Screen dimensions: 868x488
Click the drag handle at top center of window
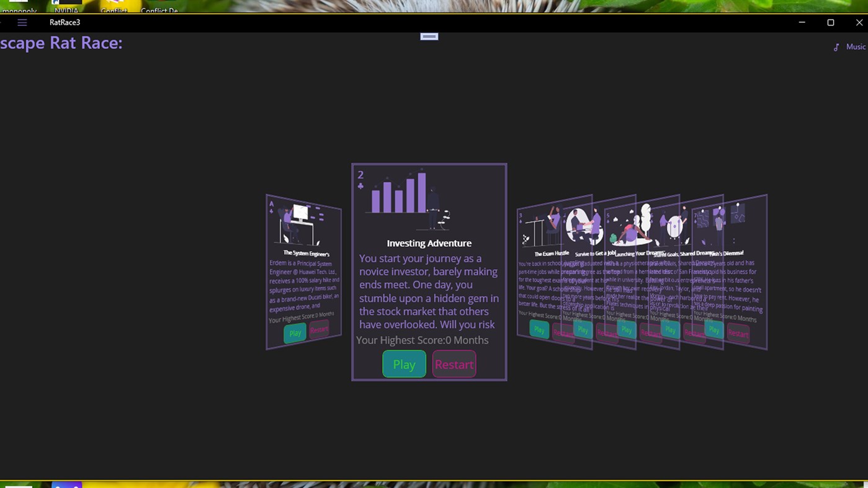429,36
